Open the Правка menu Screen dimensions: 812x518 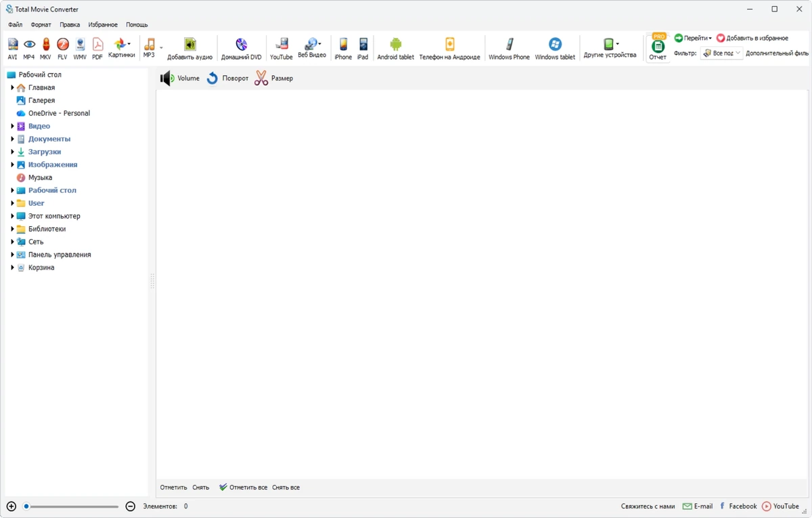tap(70, 25)
